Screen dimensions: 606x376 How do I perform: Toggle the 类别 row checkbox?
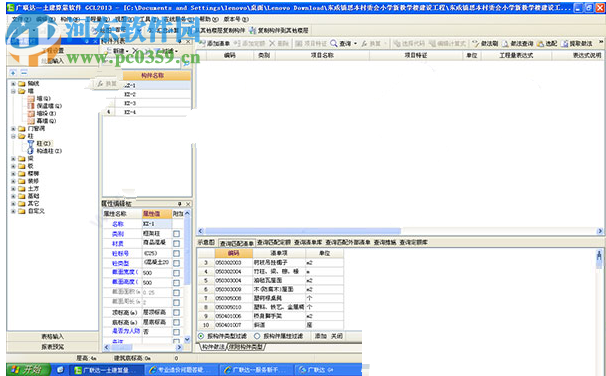(x=177, y=234)
